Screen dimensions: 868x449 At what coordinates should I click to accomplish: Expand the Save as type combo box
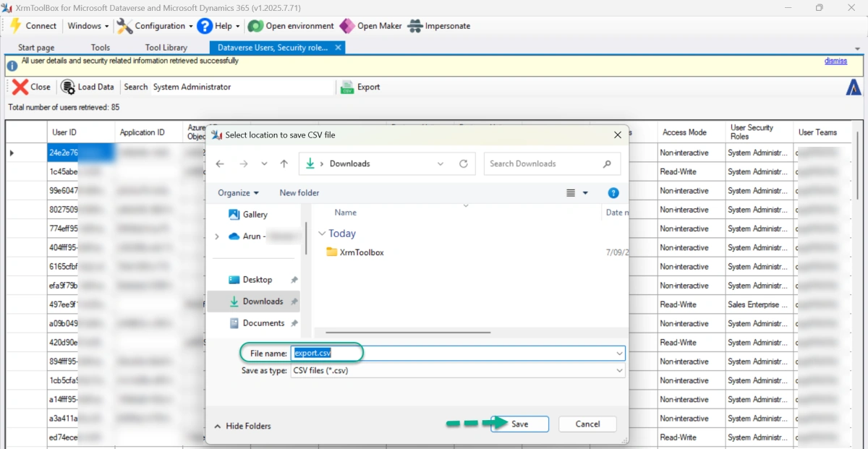pos(458,370)
